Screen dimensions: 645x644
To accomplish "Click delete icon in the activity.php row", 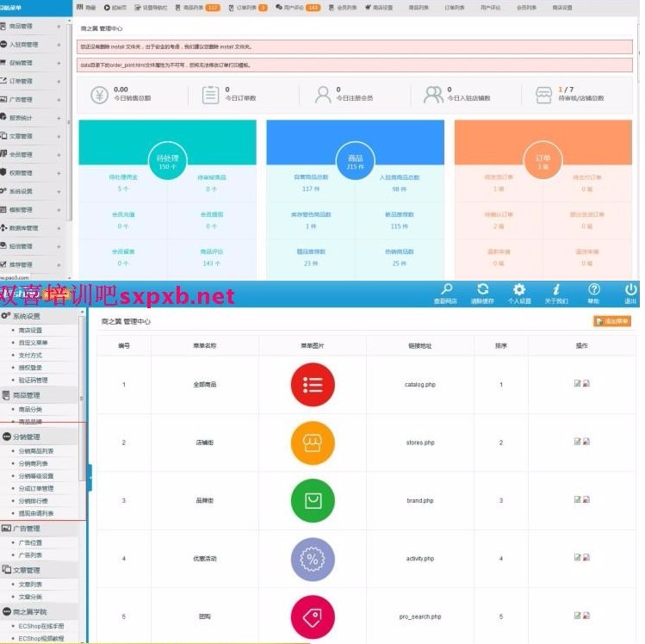I will coord(586,557).
